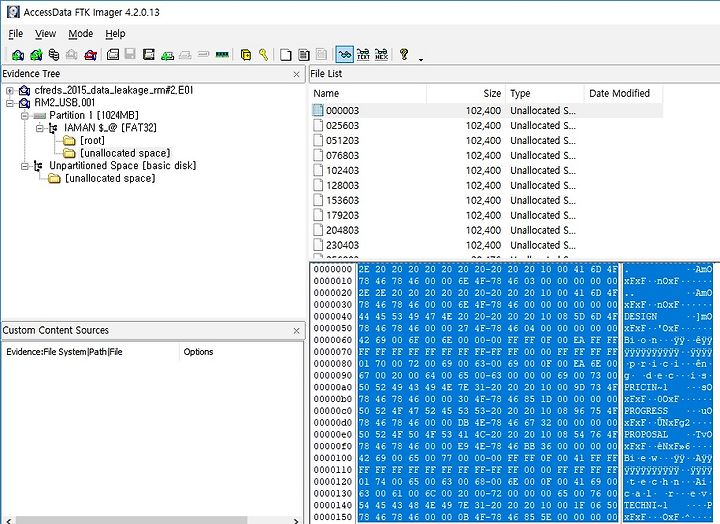Image resolution: width=720 pixels, height=524 pixels.
Task: Click the Obtain Protected Files icon
Action: coord(246,55)
